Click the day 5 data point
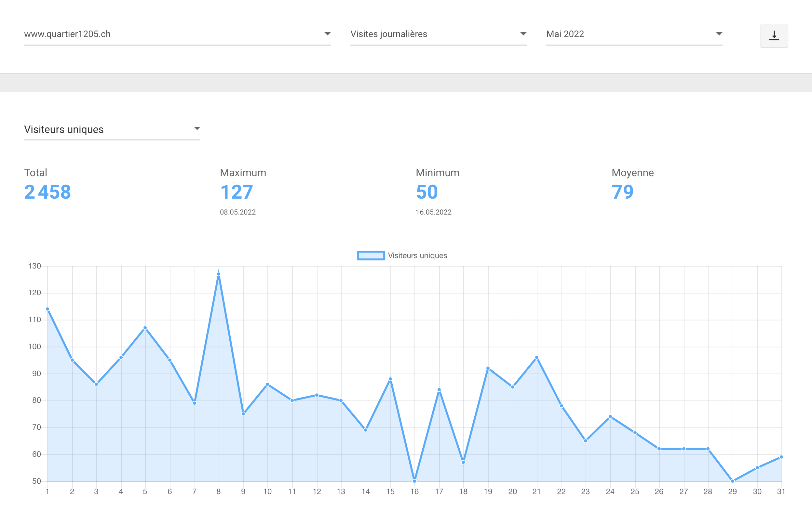 [x=145, y=328]
